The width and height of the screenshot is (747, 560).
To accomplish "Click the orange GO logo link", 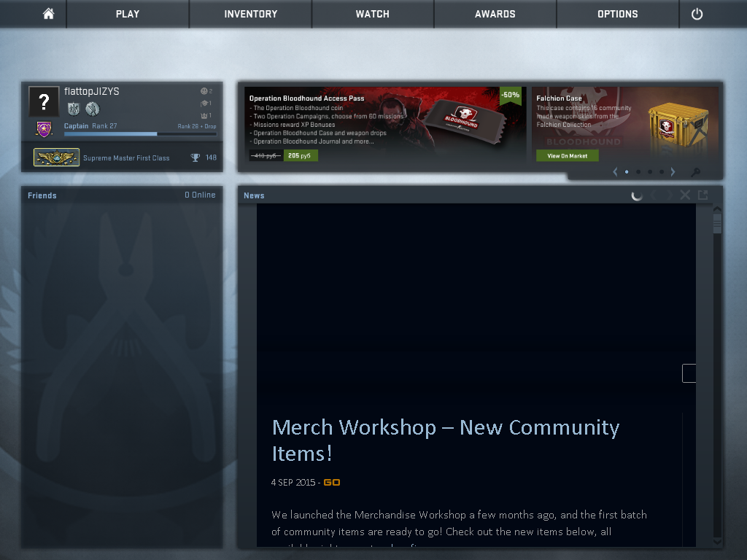I will tap(332, 483).
